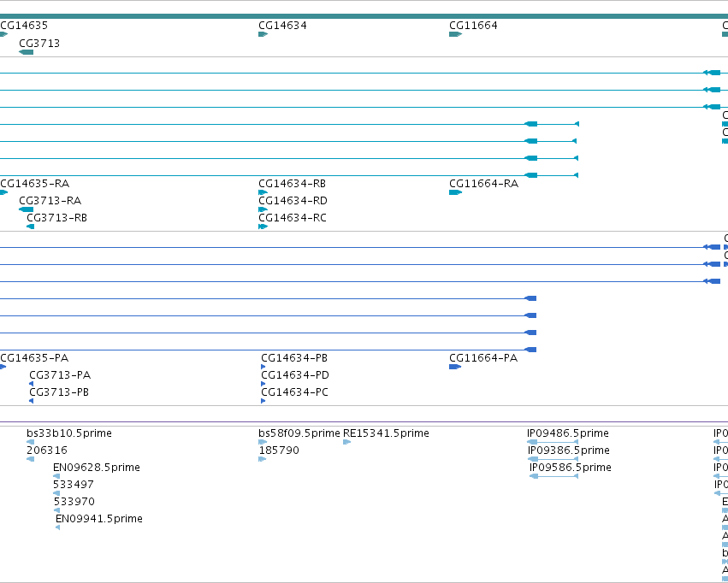Screen dimensions: 728x583
Task: Select protein label CG11664-PA
Action: (483, 357)
